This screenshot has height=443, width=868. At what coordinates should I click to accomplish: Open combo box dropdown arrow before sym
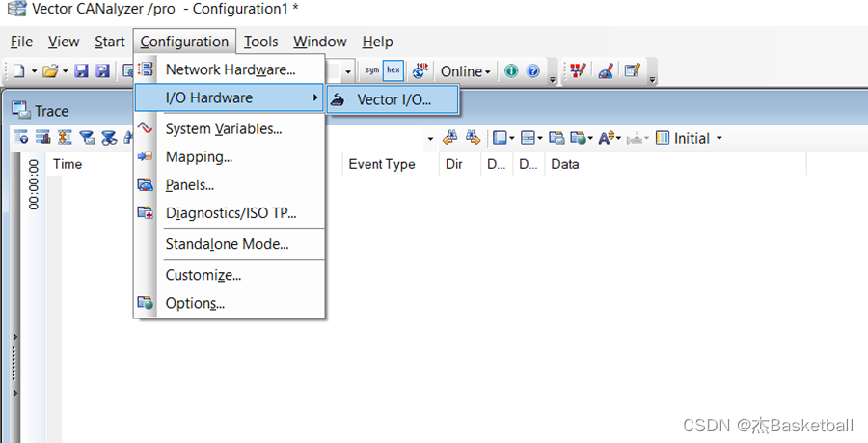pyautogui.click(x=347, y=71)
